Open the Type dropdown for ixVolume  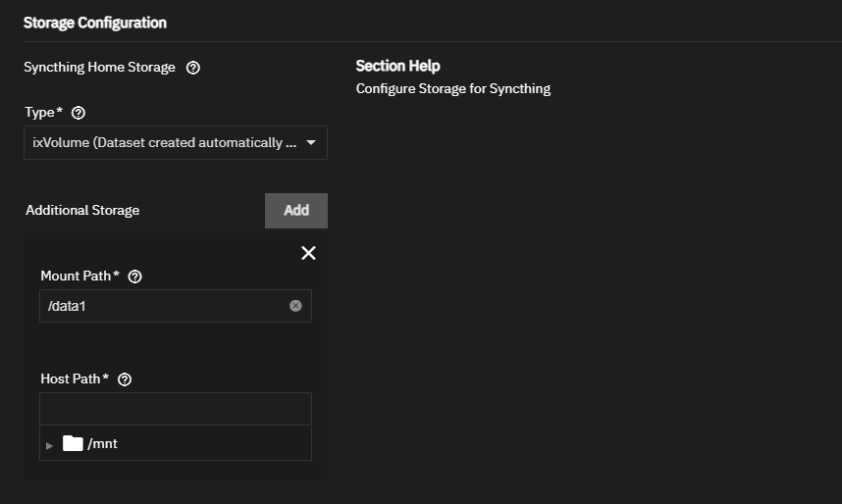[x=176, y=143]
